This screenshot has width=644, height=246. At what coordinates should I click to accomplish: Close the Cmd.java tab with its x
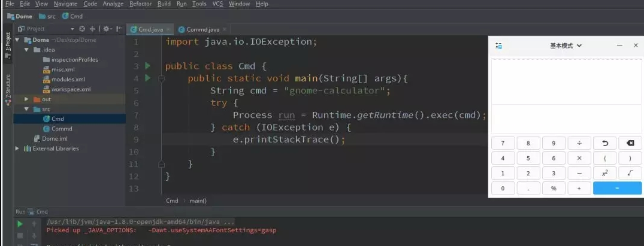coord(168,29)
